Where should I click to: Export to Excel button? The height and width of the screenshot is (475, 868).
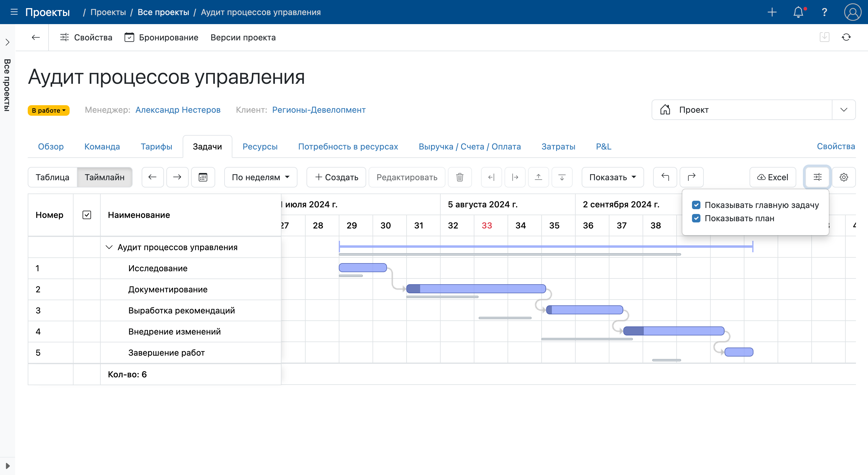point(773,177)
